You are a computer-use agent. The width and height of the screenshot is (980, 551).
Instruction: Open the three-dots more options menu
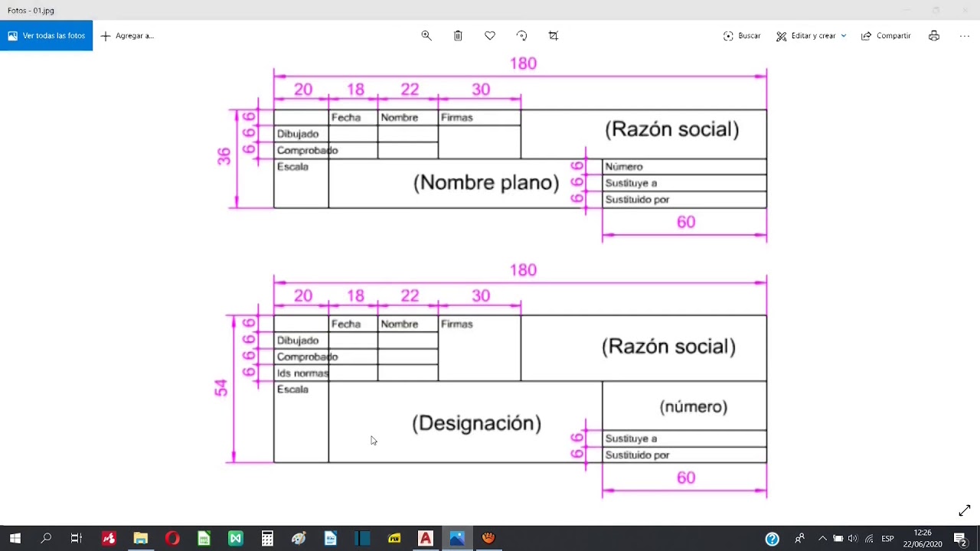click(x=965, y=36)
